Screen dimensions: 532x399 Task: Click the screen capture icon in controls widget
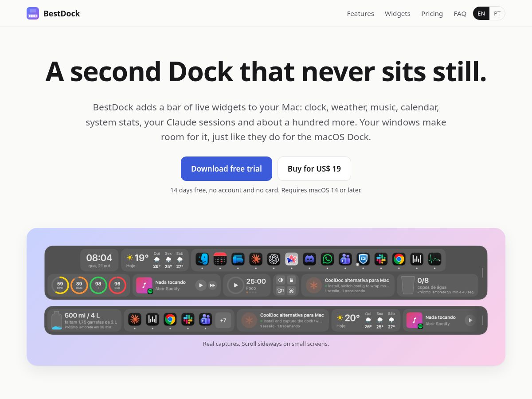pyautogui.click(x=291, y=290)
